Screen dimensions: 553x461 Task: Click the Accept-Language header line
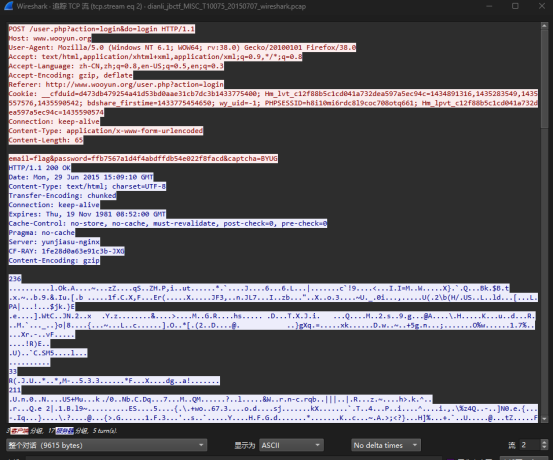click(116, 66)
